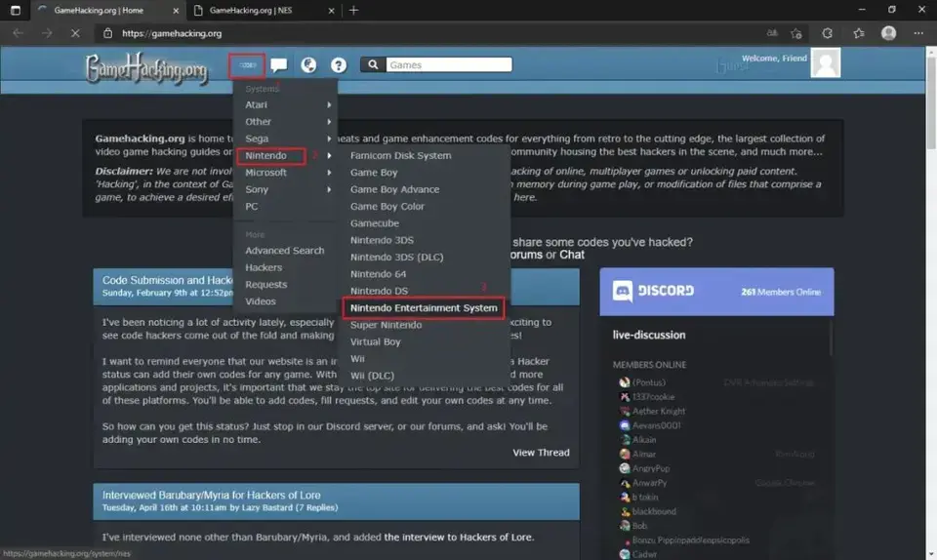
Task: Stop loading the page in browser toolbar
Action: [75, 33]
